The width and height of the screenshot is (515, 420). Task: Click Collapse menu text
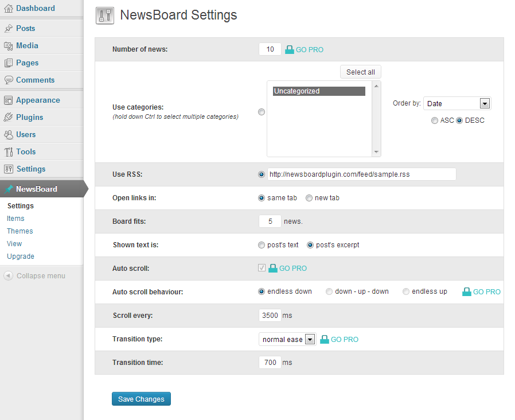point(41,276)
